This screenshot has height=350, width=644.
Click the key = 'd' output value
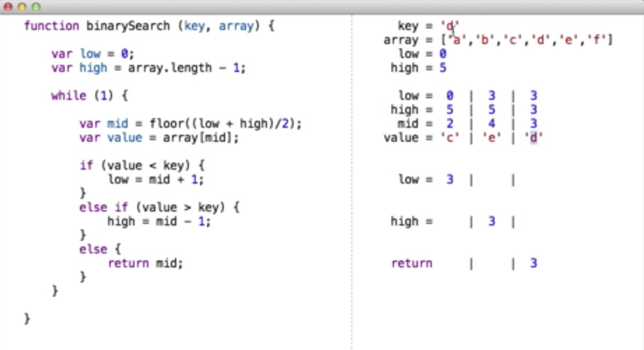coord(450,26)
